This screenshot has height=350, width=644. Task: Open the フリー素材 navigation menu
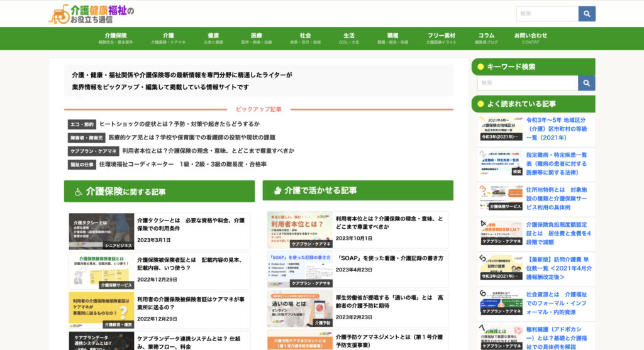[x=441, y=38]
